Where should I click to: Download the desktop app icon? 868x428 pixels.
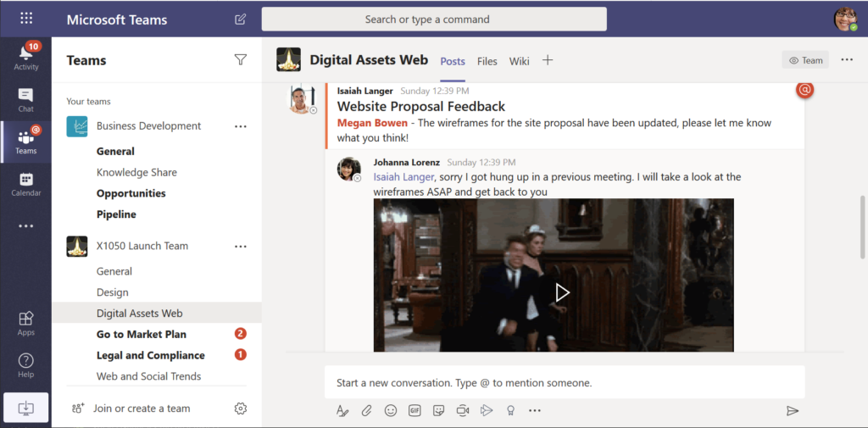pyautogui.click(x=26, y=409)
